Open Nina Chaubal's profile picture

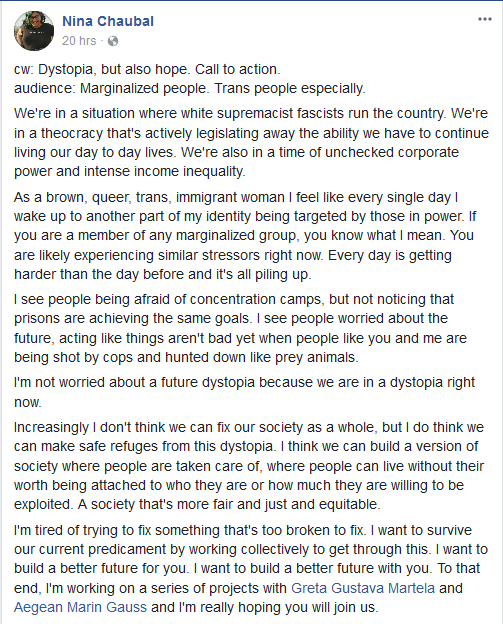(x=34, y=31)
